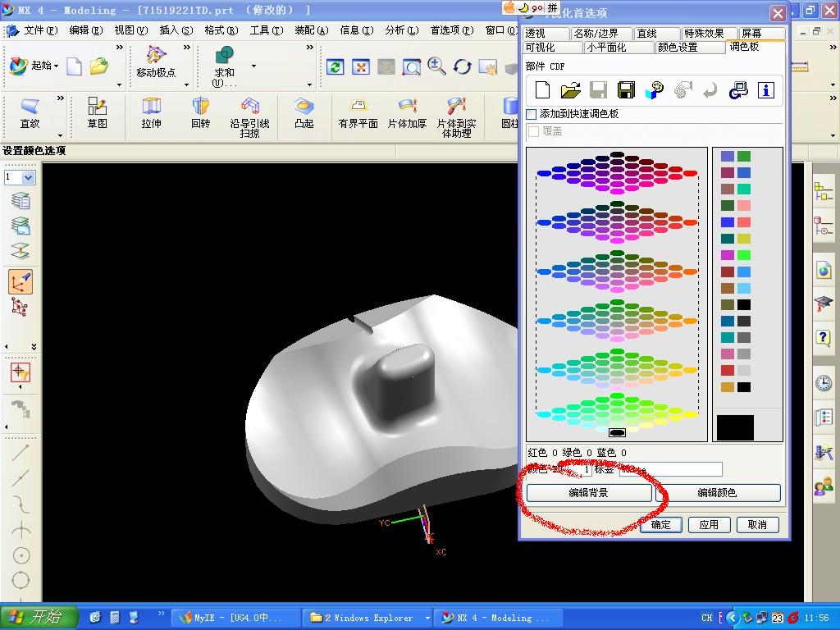The width and height of the screenshot is (840, 630).
Task: Select the Bounded Plane (有界平面) tool
Action: (358, 113)
